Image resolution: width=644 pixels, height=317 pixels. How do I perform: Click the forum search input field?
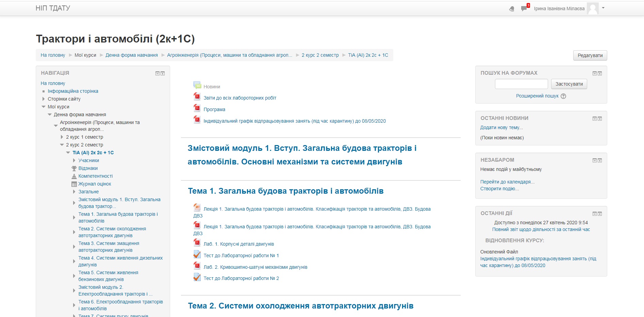[x=521, y=84]
